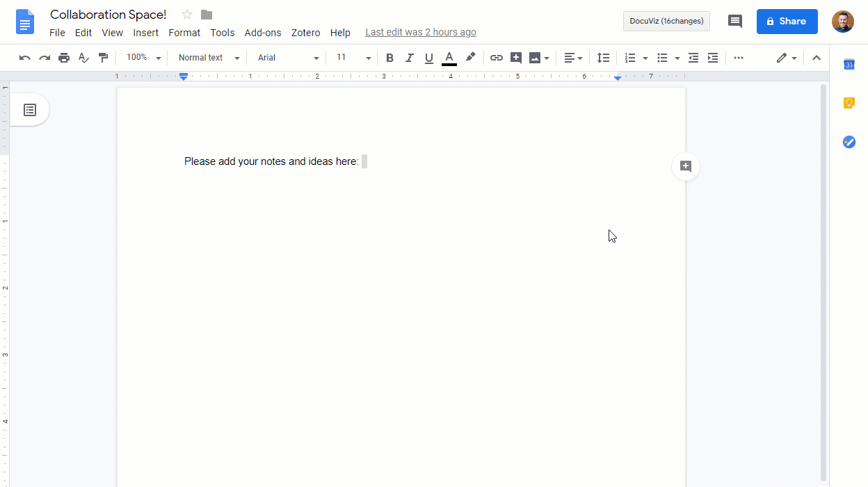
Task: Click the undo arrow icon
Action: pos(25,58)
